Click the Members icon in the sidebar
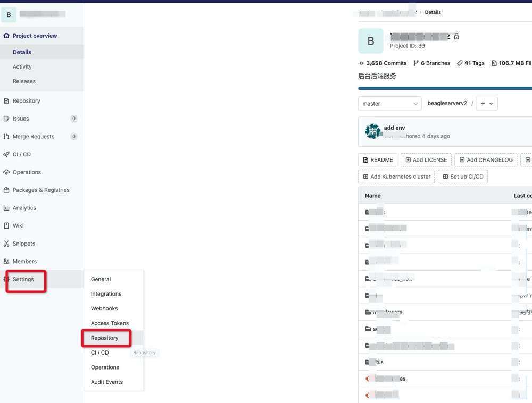The image size is (532, 403). [6, 262]
